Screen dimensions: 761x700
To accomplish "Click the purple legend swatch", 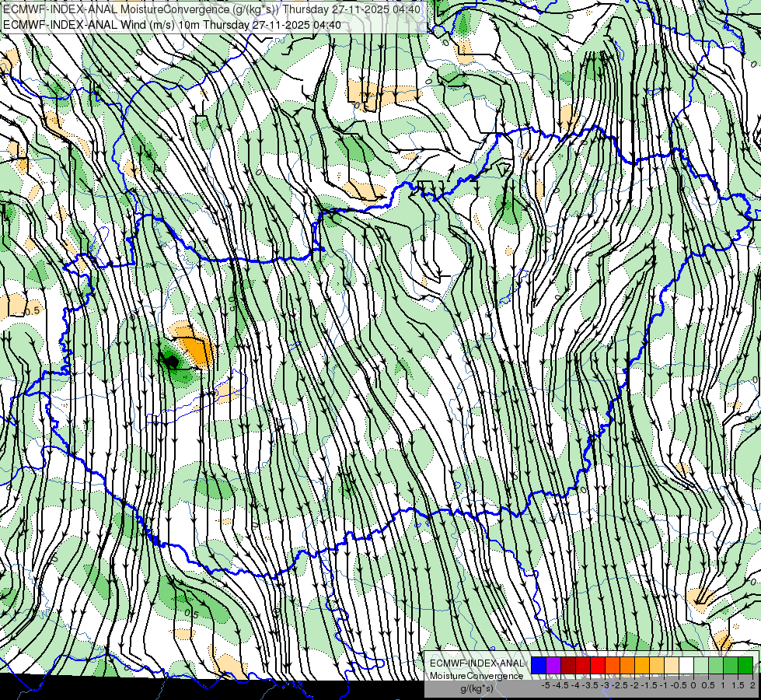I will 553,665.
